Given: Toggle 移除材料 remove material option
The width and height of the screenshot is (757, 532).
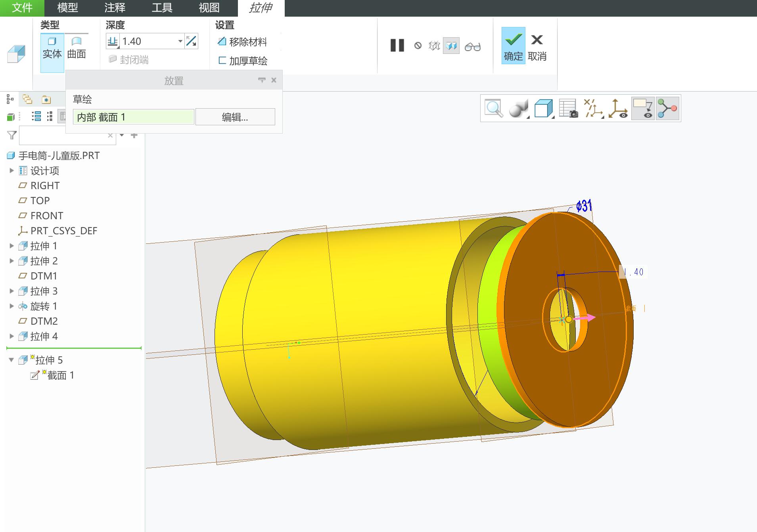Looking at the screenshot, I should point(242,42).
